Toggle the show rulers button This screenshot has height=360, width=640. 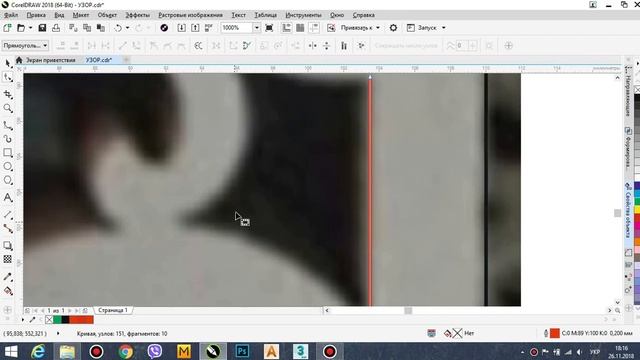[x=287, y=28]
